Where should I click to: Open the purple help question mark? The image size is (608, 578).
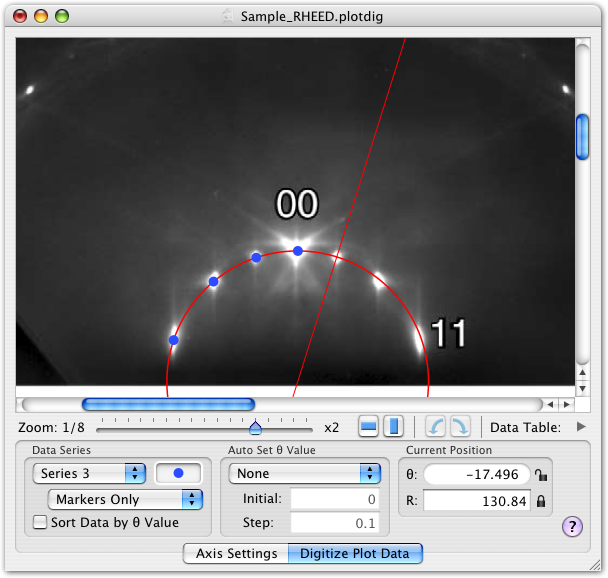pyautogui.click(x=572, y=526)
